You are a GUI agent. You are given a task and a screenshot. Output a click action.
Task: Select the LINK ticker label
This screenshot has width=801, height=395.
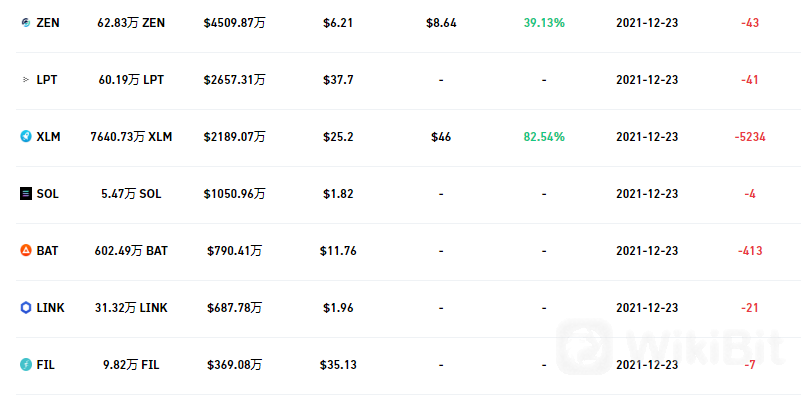click(51, 308)
